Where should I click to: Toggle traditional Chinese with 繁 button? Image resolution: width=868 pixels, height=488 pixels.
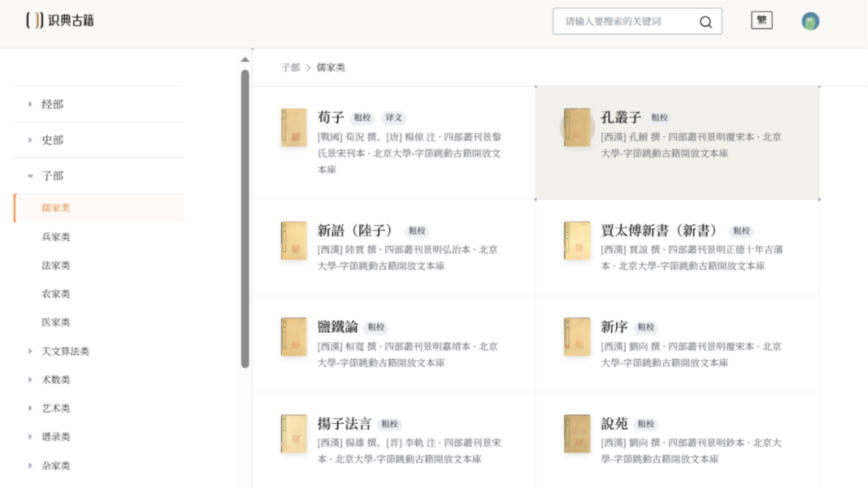click(762, 20)
